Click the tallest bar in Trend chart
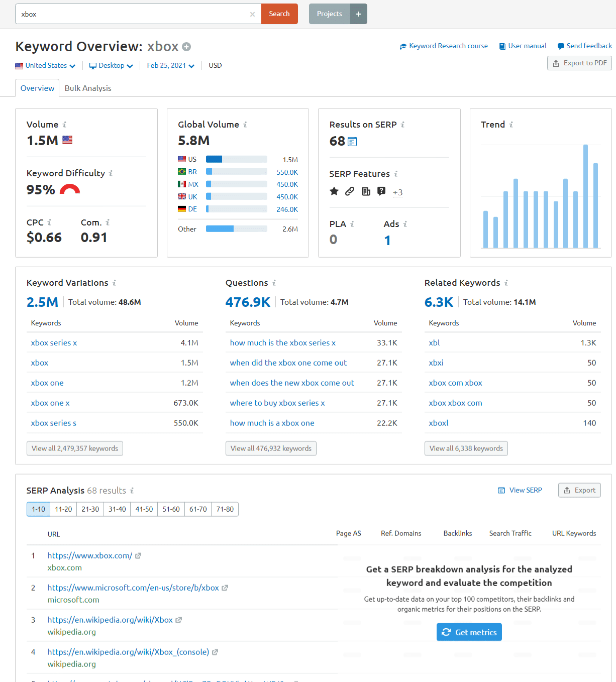 585,196
